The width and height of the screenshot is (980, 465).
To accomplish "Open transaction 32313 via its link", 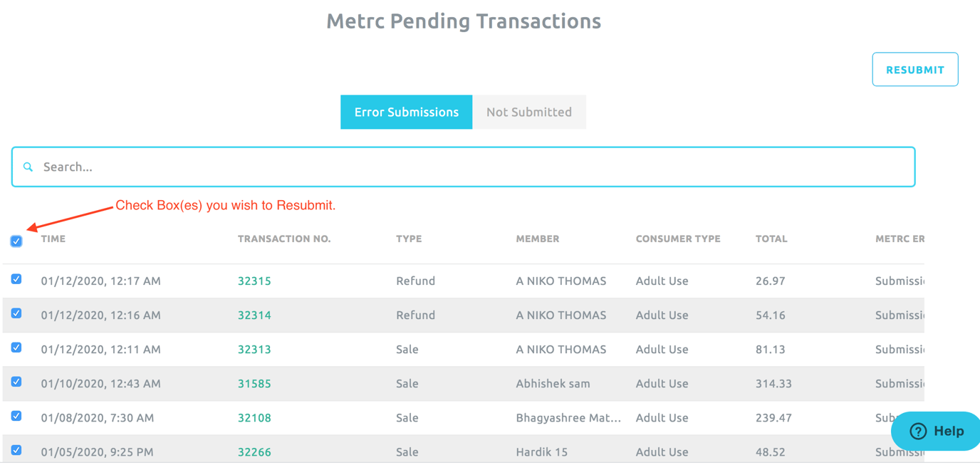I will pyautogui.click(x=254, y=349).
